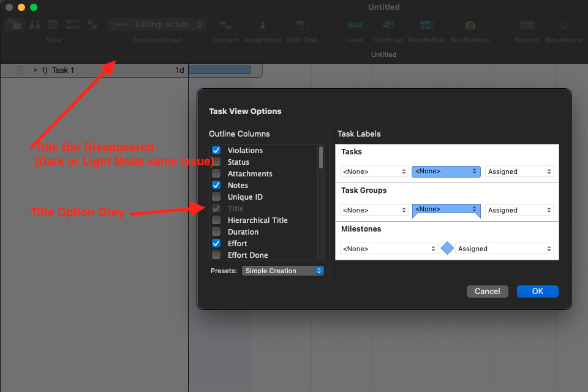The image size is (588, 392).
Task: Open Reports from the toolbar
Action: coord(527,26)
